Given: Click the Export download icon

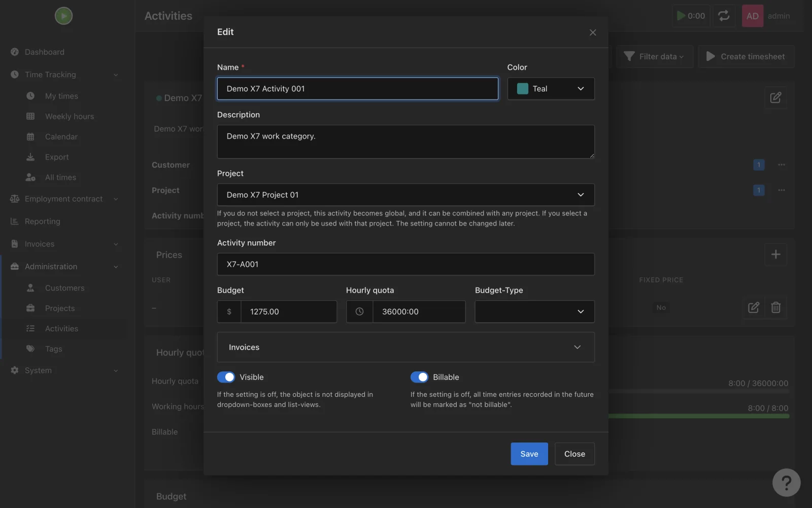Looking at the screenshot, I should (x=30, y=157).
